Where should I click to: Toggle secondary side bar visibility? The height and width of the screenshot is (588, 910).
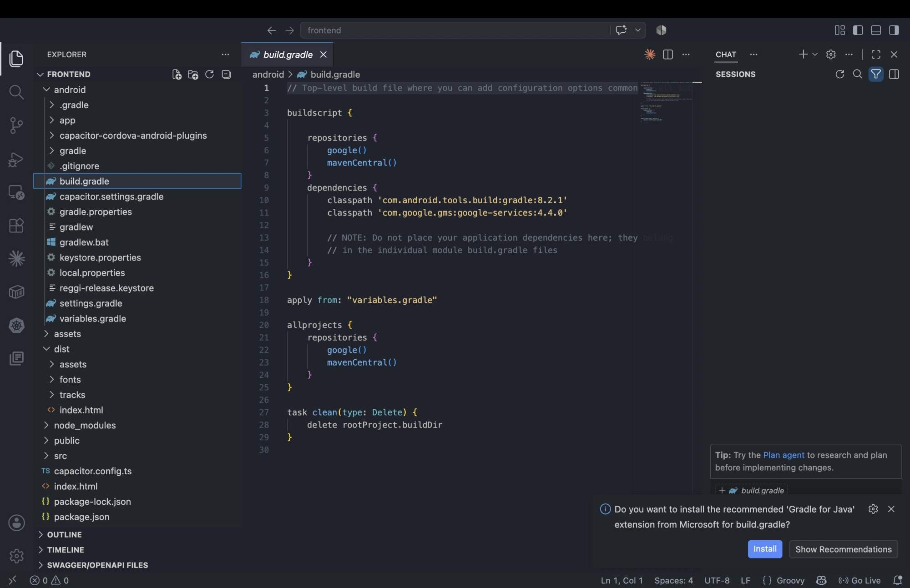coord(894,30)
